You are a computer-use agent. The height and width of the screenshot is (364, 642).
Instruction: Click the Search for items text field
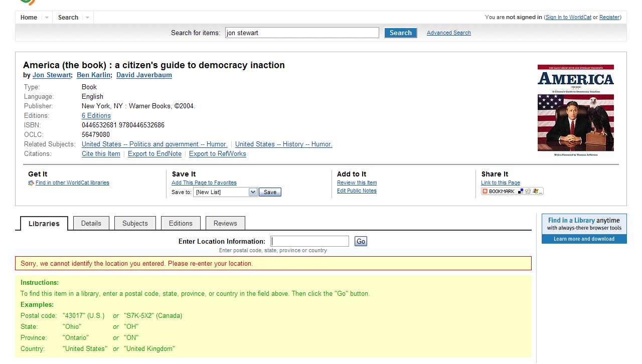(302, 33)
